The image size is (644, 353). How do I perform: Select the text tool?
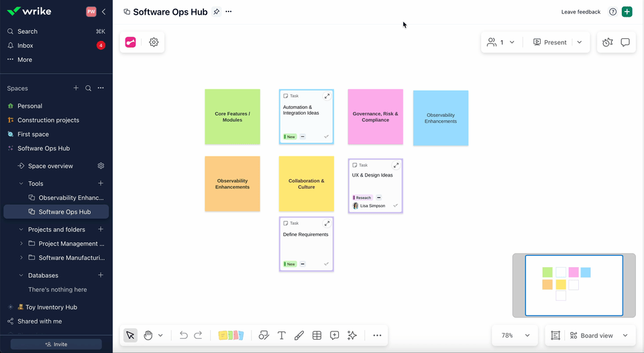click(281, 336)
